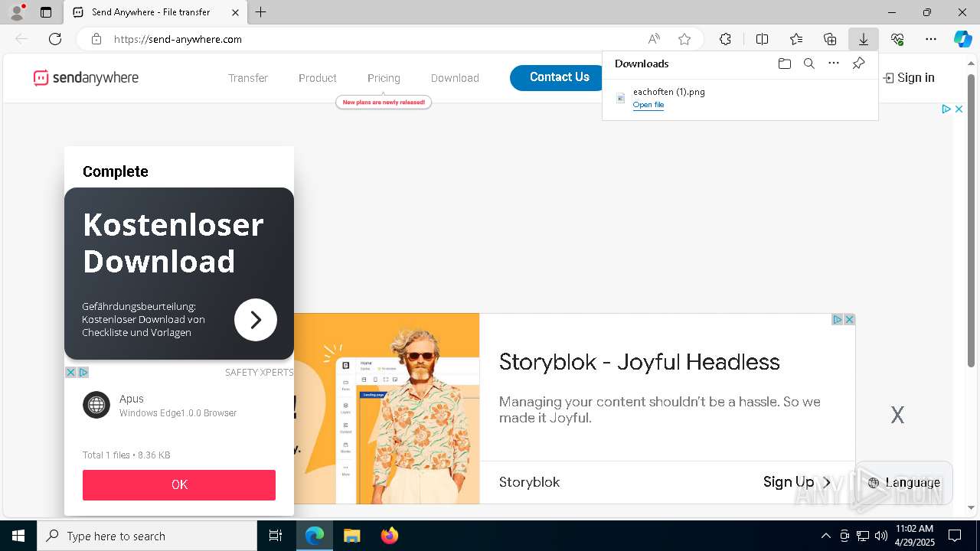This screenshot has width=980, height=551.
Task: Reload the current page
Action: tap(55, 39)
